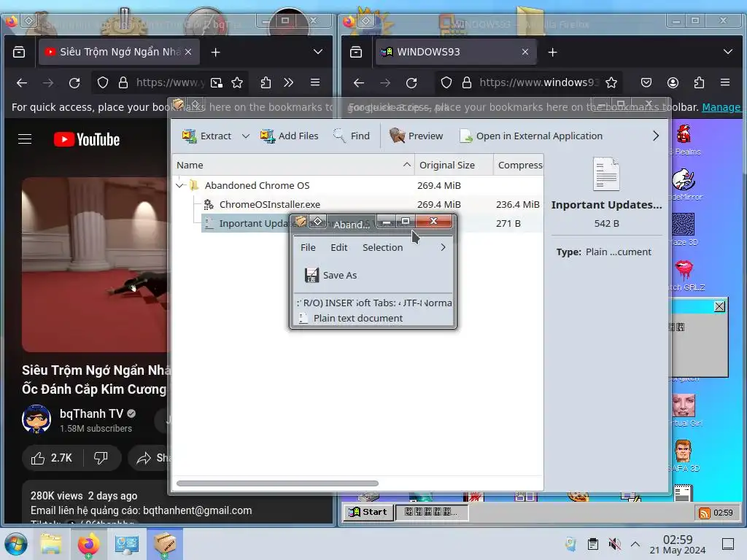The image size is (747, 560).
Task: Open Firefox from the OS taskbar
Action: tap(88, 544)
